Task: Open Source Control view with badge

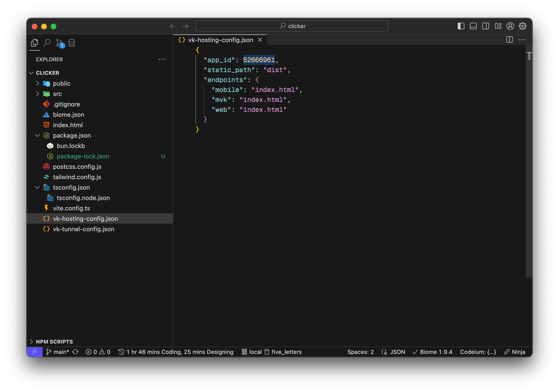Action: coord(59,43)
